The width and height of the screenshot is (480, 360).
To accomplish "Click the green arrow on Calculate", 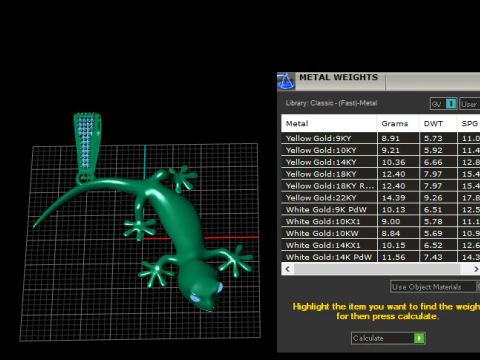I will click(x=419, y=338).
